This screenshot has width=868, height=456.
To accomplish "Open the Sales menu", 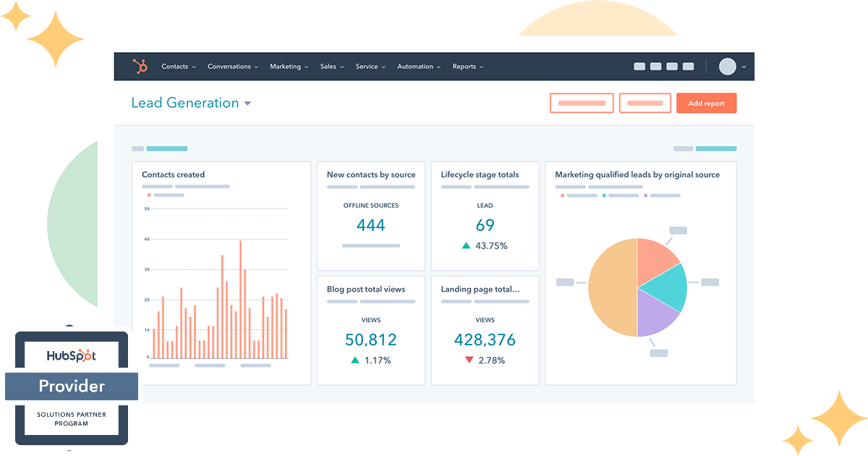I will tap(331, 67).
